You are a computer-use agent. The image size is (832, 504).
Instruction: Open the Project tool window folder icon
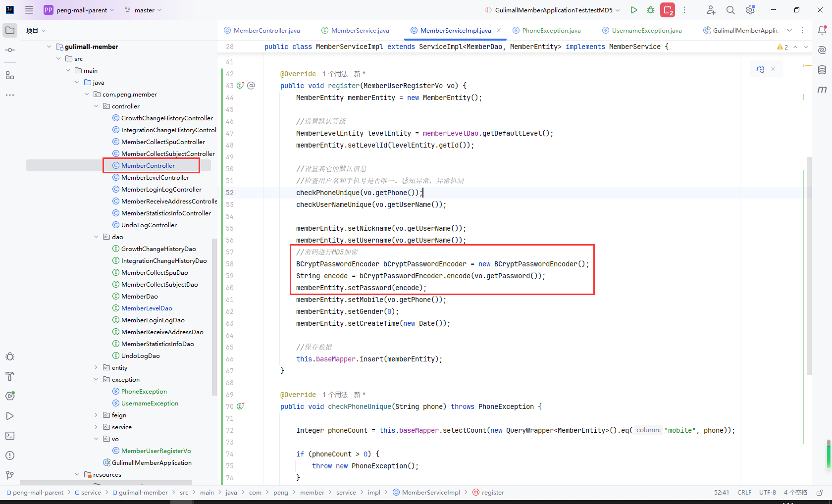10,30
